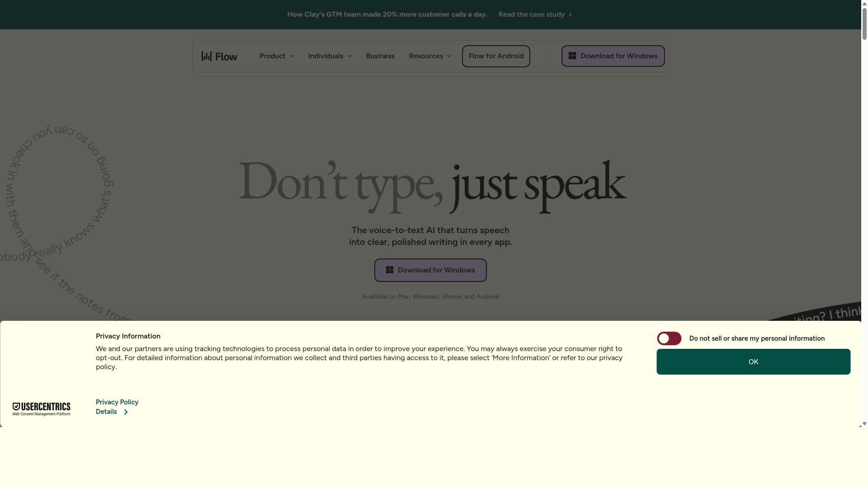Expand the Resources dropdown menu
This screenshot has width=868, height=488.
click(x=429, y=56)
